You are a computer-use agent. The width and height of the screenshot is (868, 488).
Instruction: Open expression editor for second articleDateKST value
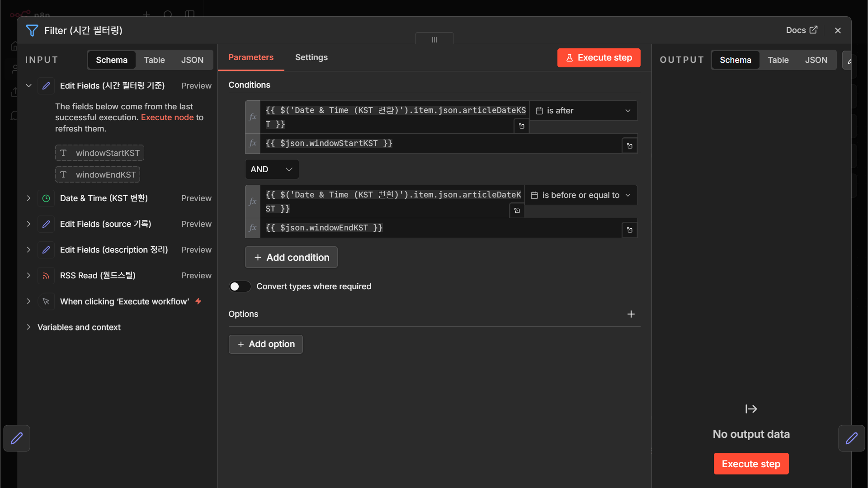[517, 211]
